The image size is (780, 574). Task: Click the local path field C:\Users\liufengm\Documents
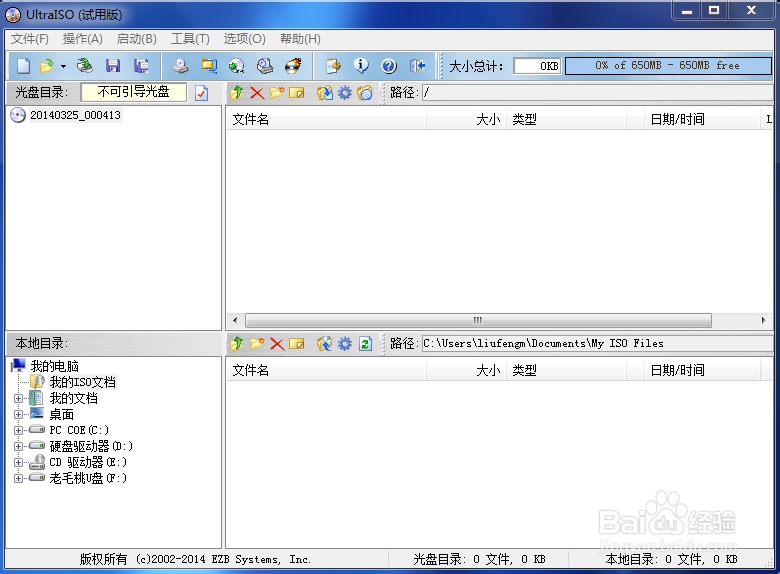[597, 344]
